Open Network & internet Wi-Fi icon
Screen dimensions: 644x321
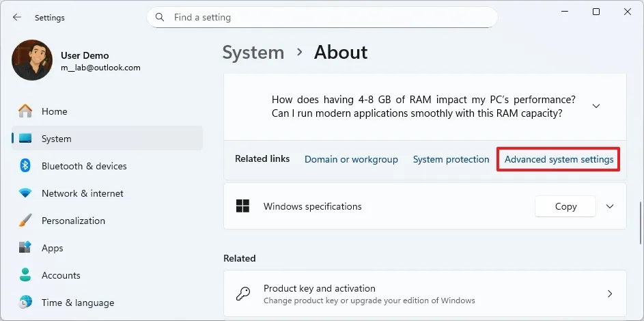click(x=25, y=193)
